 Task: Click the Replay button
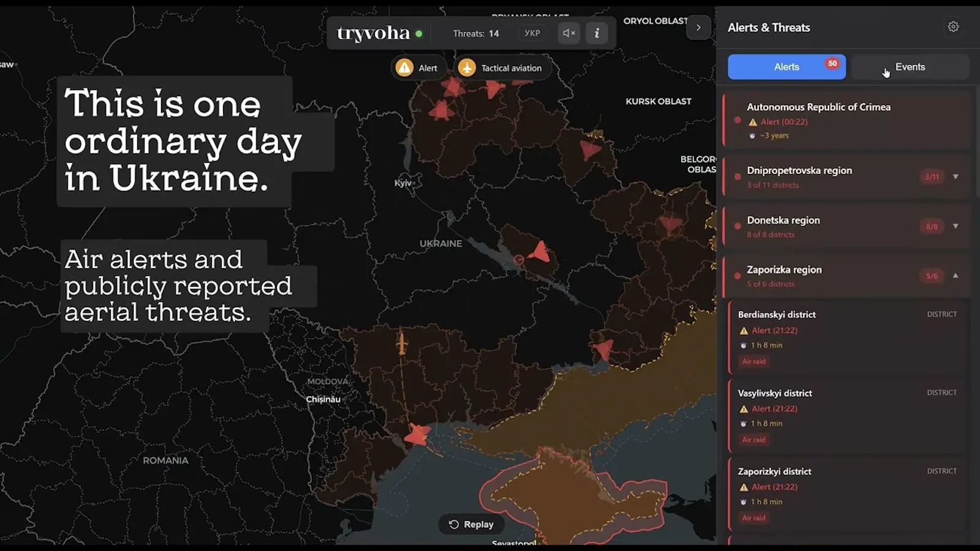[x=471, y=524]
